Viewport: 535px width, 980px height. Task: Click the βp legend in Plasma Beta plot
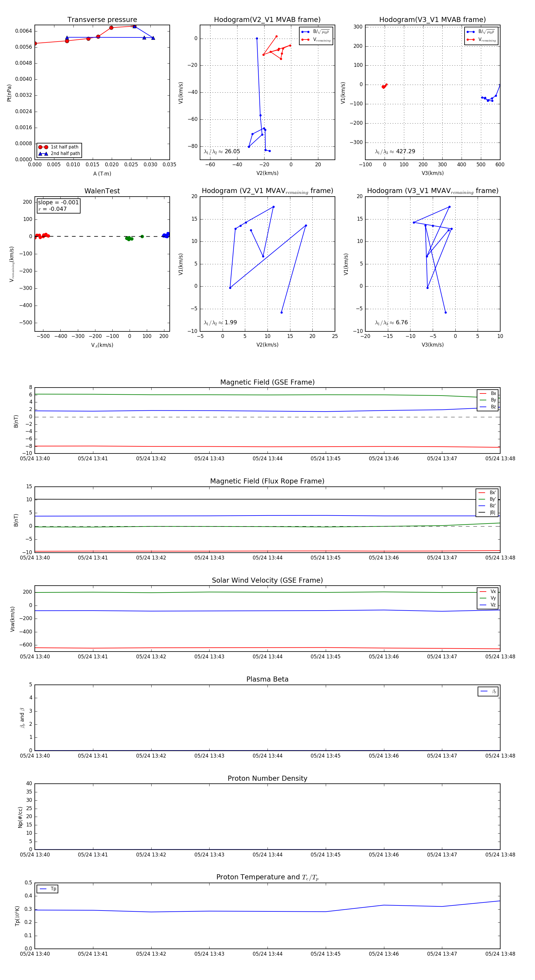488,691
